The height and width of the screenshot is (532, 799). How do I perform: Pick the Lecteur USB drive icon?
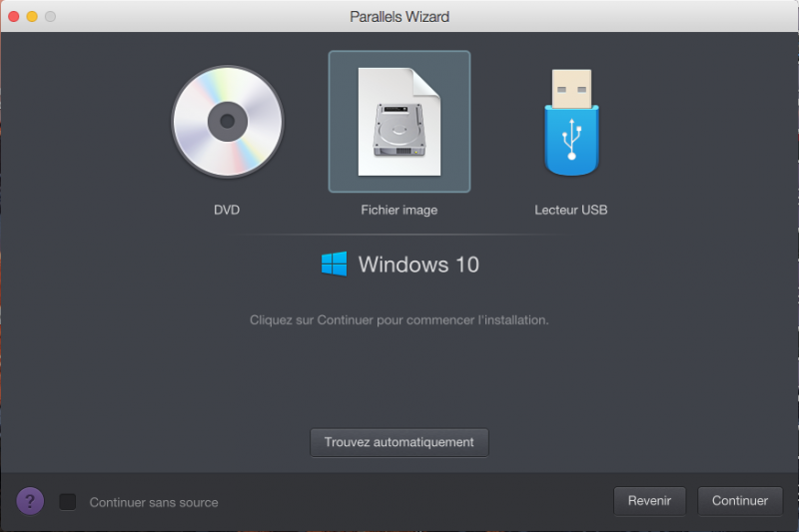[571, 122]
